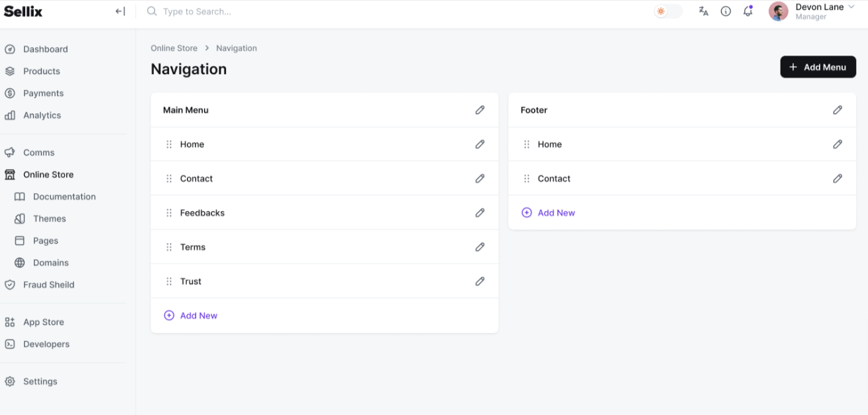This screenshot has width=868, height=415.
Task: Edit the Feedbacks menu item with pencil icon
Action: click(x=480, y=212)
